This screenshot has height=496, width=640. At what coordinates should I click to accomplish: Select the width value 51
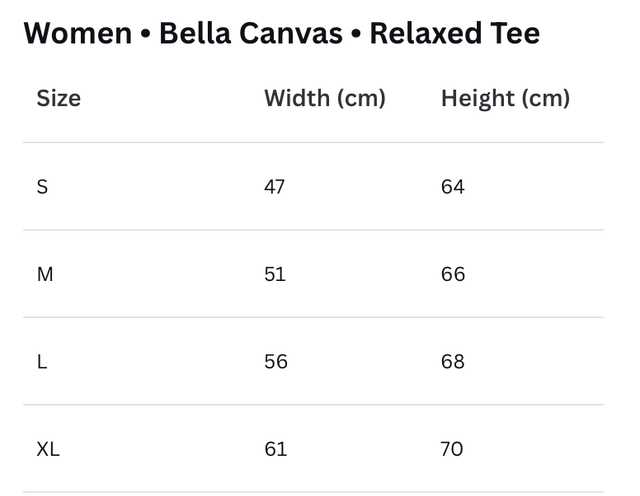coord(275,274)
